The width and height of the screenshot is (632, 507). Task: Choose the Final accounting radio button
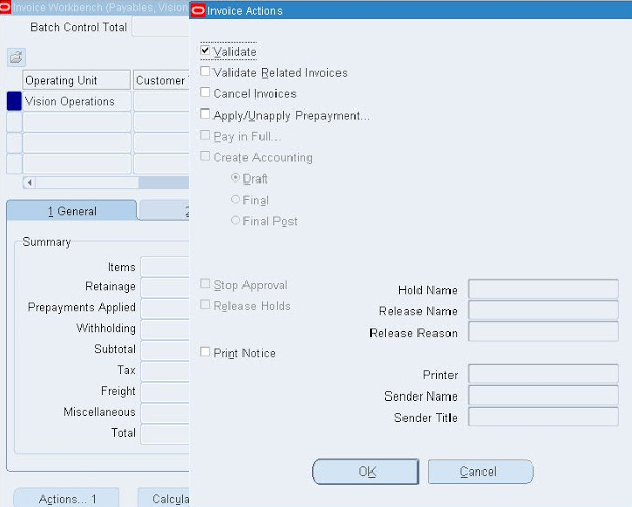pos(235,199)
